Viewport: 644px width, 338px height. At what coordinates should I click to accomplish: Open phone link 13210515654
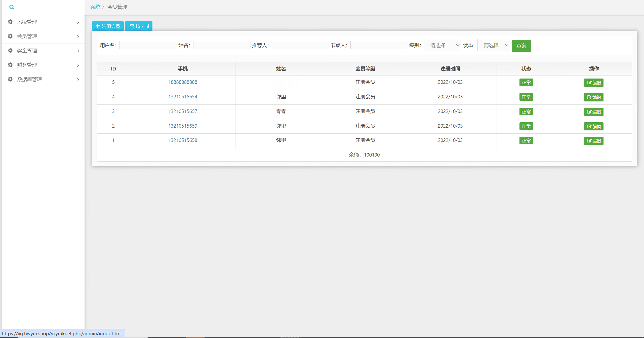point(183,97)
